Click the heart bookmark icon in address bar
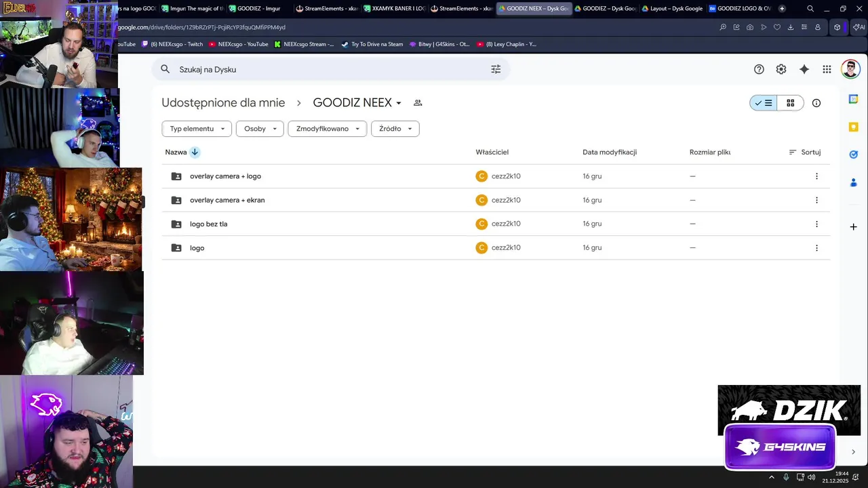This screenshot has width=868, height=488. click(x=777, y=27)
